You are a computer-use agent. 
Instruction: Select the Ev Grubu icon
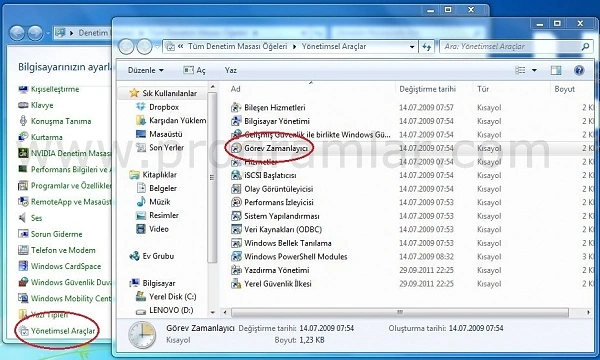(x=134, y=256)
